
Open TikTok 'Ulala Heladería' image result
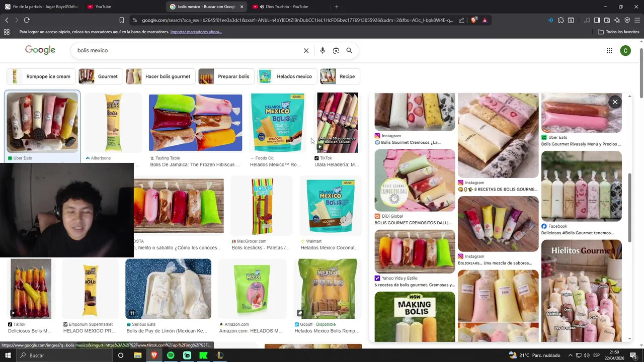[x=337, y=122]
